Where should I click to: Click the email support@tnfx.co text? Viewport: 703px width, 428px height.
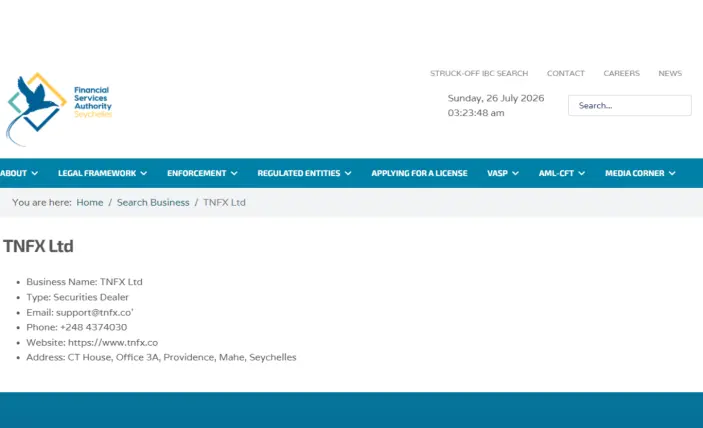coord(95,312)
